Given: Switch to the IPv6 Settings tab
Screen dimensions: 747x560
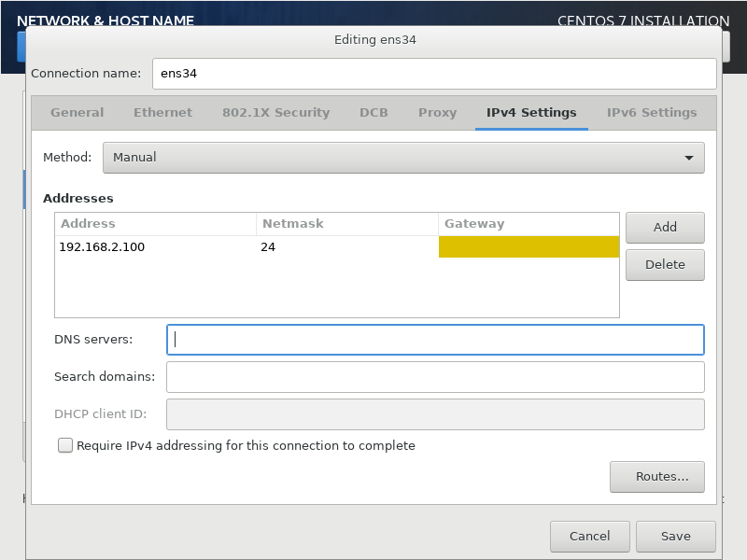Looking at the screenshot, I should [x=652, y=113].
